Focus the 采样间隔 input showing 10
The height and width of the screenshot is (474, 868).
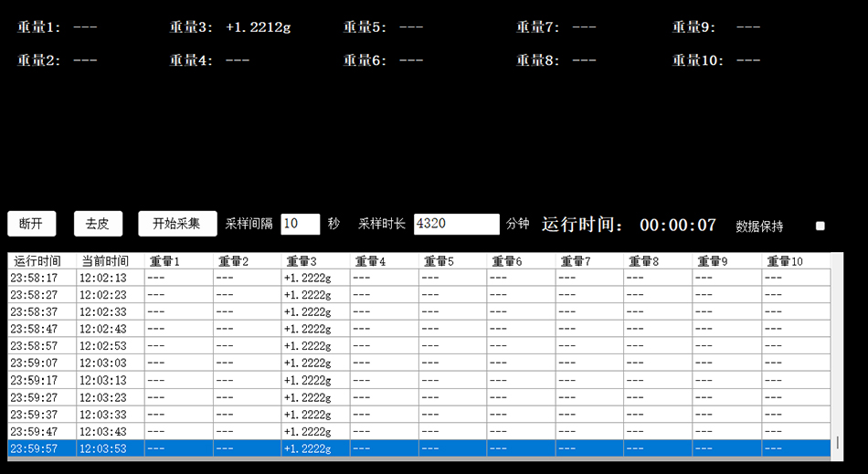click(300, 224)
